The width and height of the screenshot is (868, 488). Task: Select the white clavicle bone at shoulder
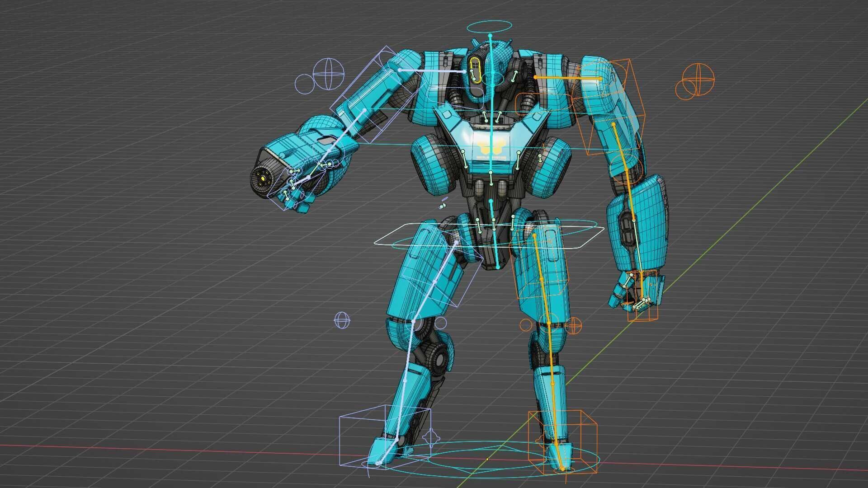(433, 71)
